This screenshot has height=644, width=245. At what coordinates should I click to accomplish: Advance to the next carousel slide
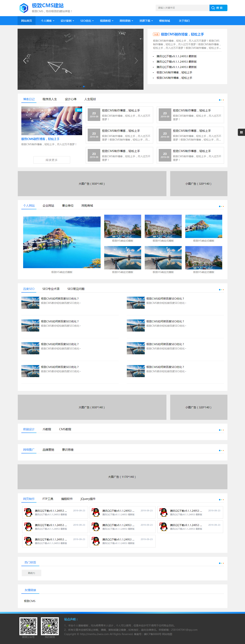pos(136,61)
